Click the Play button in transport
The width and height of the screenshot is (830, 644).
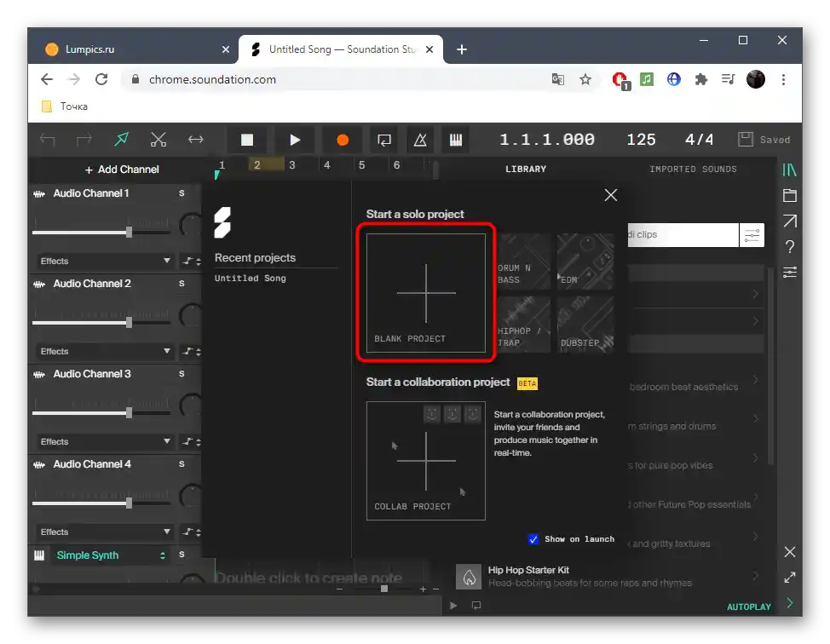(295, 140)
